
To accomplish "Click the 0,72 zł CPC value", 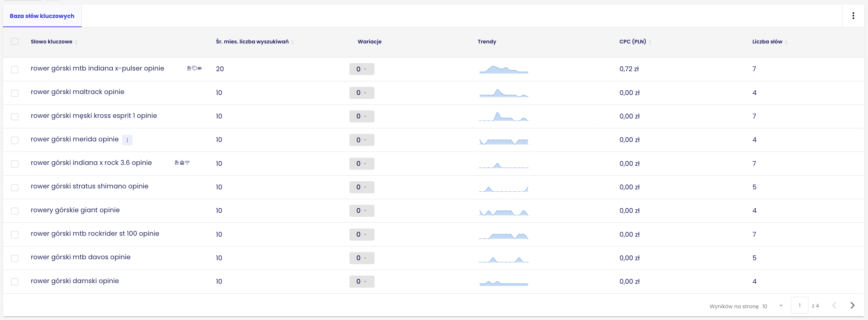I will (629, 69).
